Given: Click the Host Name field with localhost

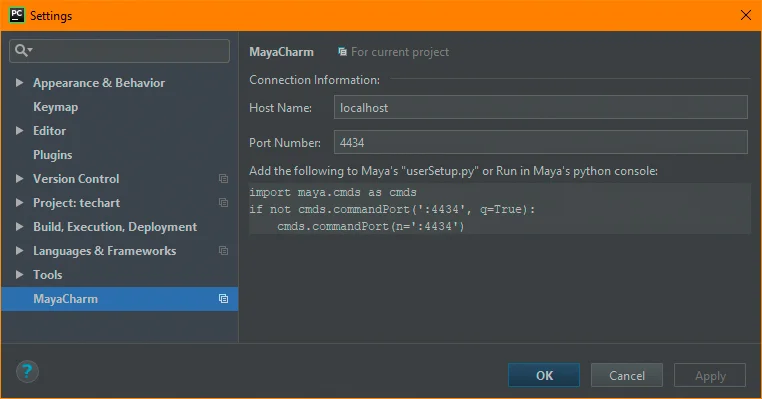Looking at the screenshot, I should tap(540, 107).
